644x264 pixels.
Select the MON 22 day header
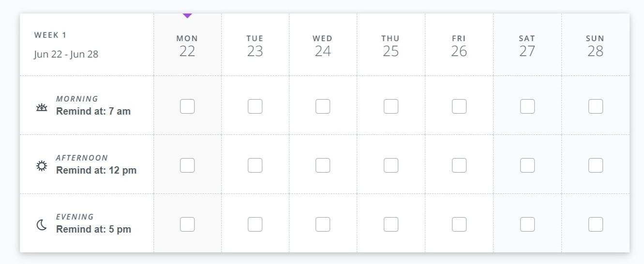point(187,46)
